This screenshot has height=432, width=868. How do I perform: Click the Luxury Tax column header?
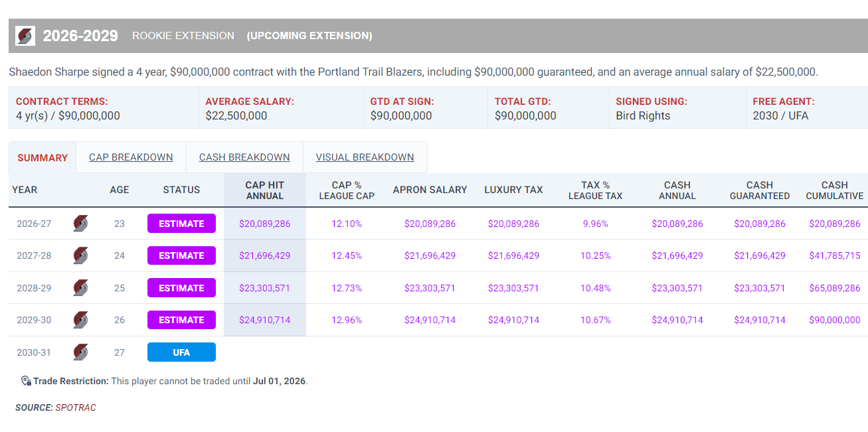[513, 190]
